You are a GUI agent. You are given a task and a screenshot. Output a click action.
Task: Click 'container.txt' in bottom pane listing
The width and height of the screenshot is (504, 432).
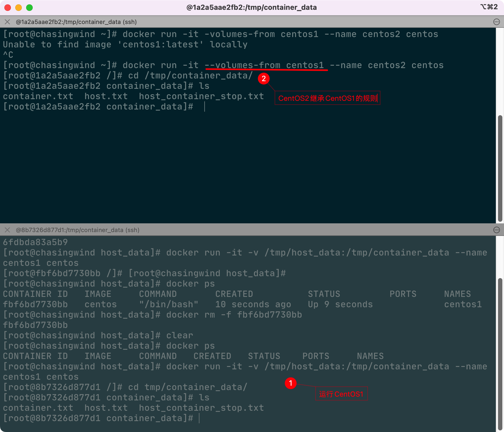pyautogui.click(x=38, y=408)
